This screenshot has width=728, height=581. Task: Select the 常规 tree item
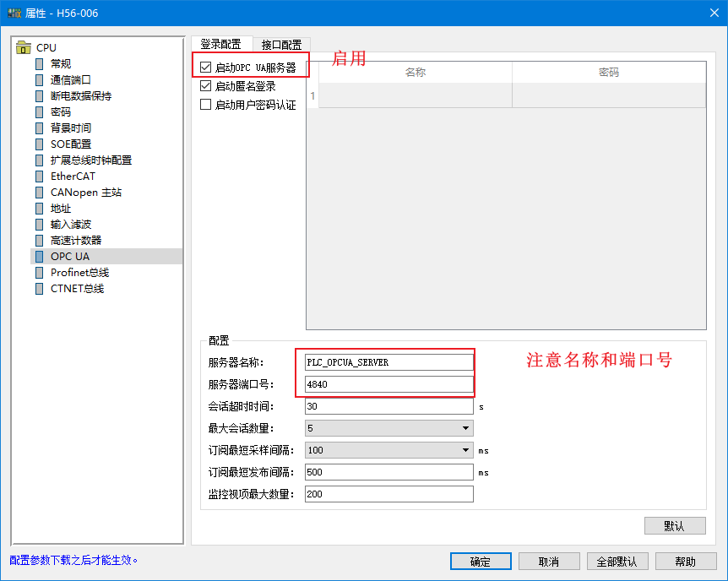point(61,63)
